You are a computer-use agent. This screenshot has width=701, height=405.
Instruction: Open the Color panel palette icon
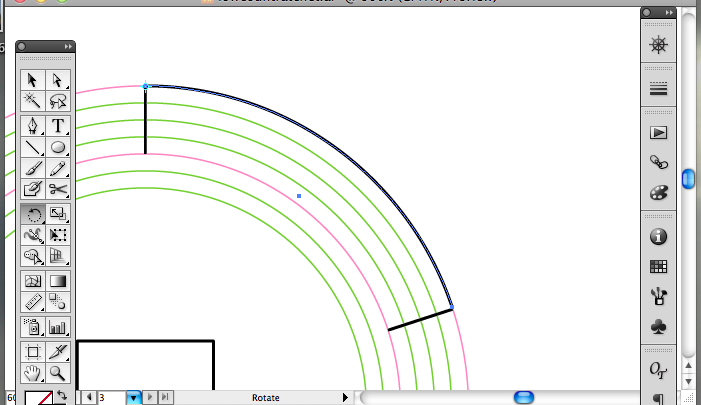tap(659, 193)
